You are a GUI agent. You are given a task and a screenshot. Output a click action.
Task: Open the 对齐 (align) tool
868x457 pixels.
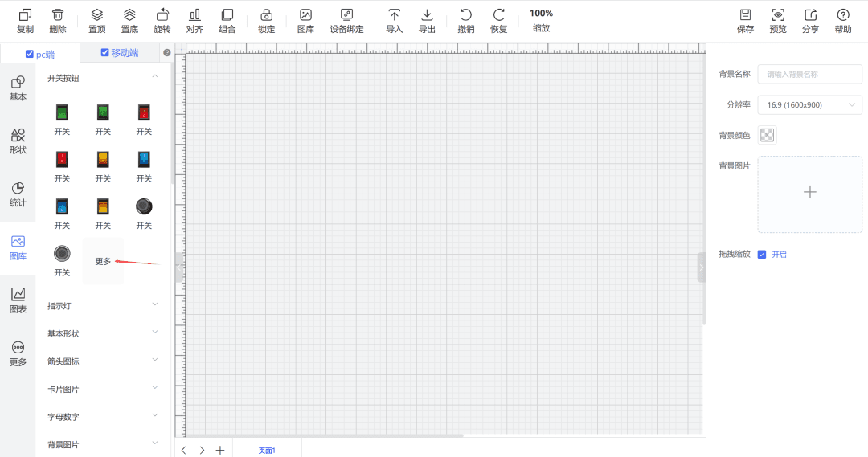point(194,21)
